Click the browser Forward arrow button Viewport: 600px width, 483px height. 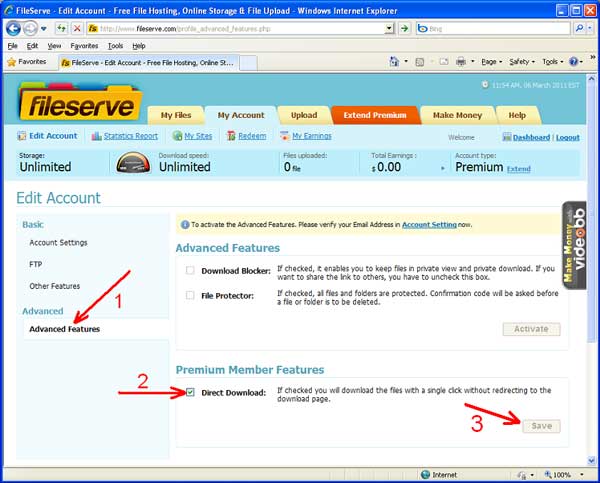pos(30,28)
